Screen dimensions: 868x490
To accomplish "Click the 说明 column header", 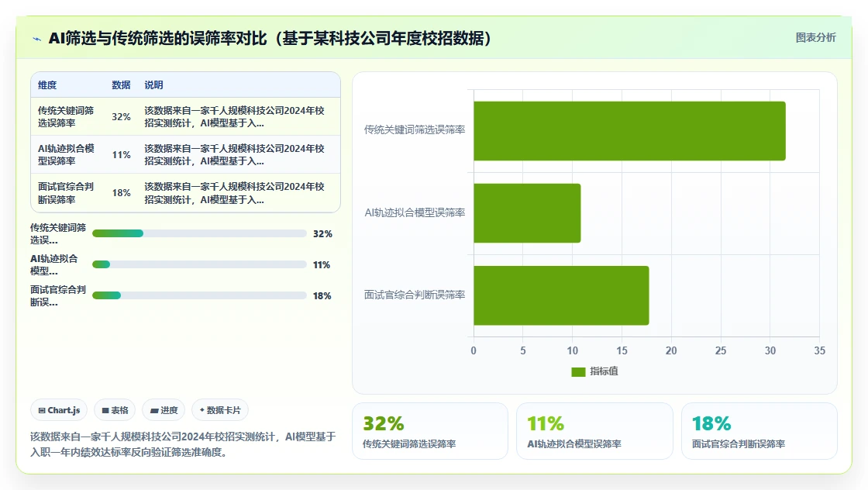I will [x=154, y=85].
